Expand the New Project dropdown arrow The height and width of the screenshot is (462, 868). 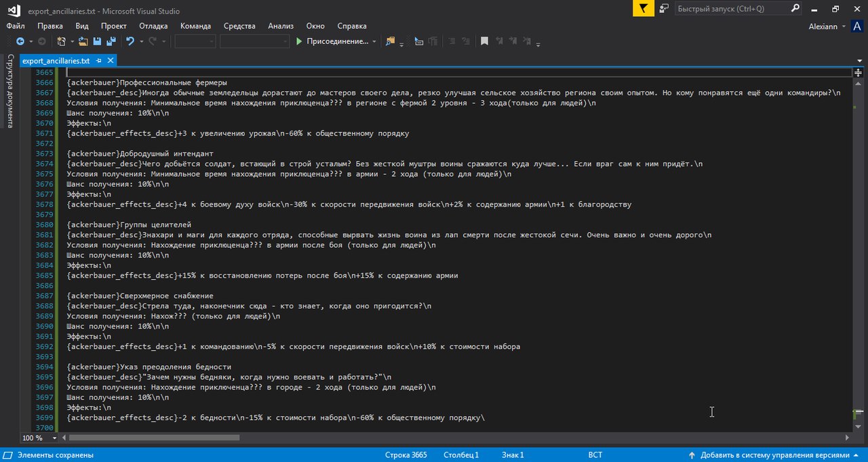[x=73, y=41]
